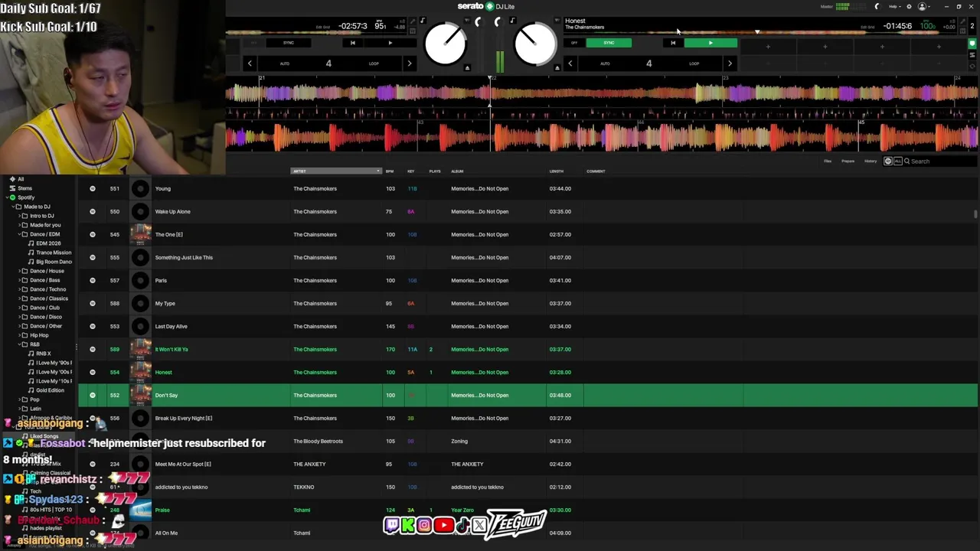This screenshot has height=551, width=980.
Task: Open RNB X playlist
Action: point(43,354)
